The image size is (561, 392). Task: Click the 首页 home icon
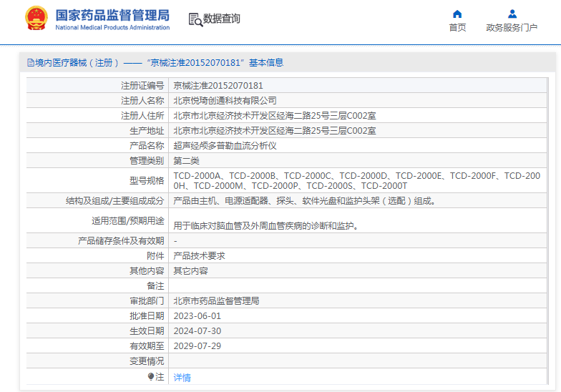[457, 14]
